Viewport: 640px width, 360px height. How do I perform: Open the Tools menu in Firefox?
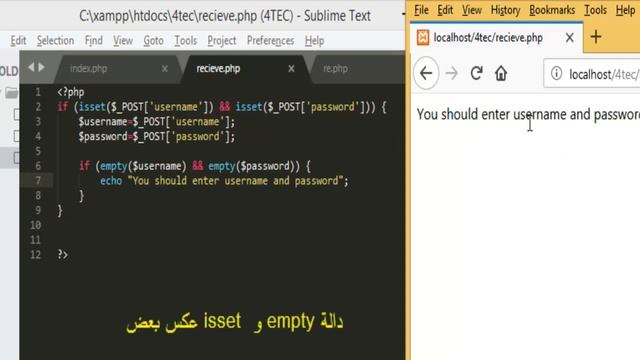[595, 10]
